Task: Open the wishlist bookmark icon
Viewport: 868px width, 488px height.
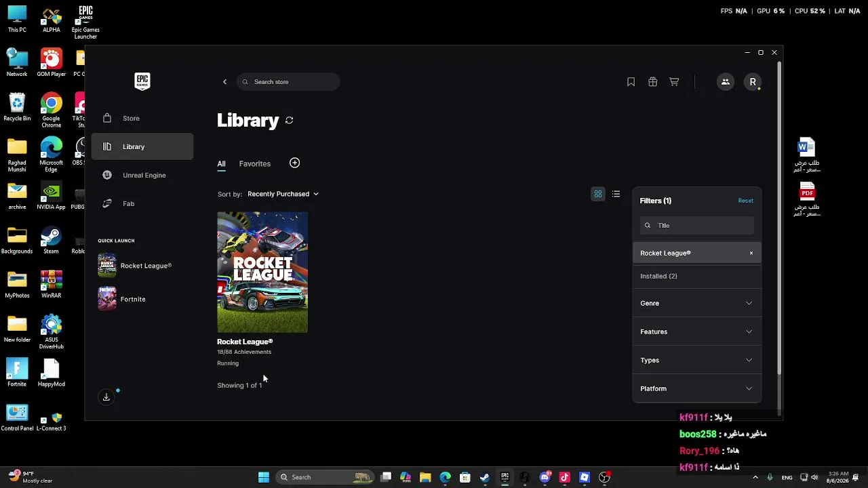Action: (631, 82)
